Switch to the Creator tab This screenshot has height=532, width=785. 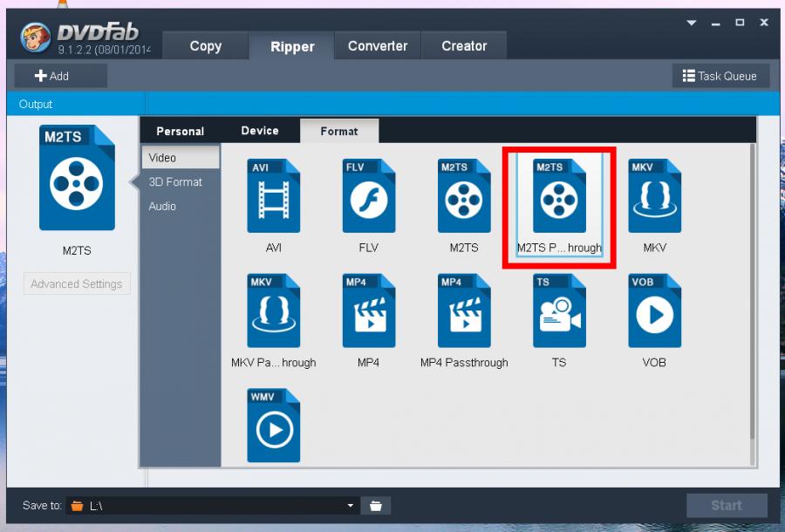pyautogui.click(x=464, y=46)
